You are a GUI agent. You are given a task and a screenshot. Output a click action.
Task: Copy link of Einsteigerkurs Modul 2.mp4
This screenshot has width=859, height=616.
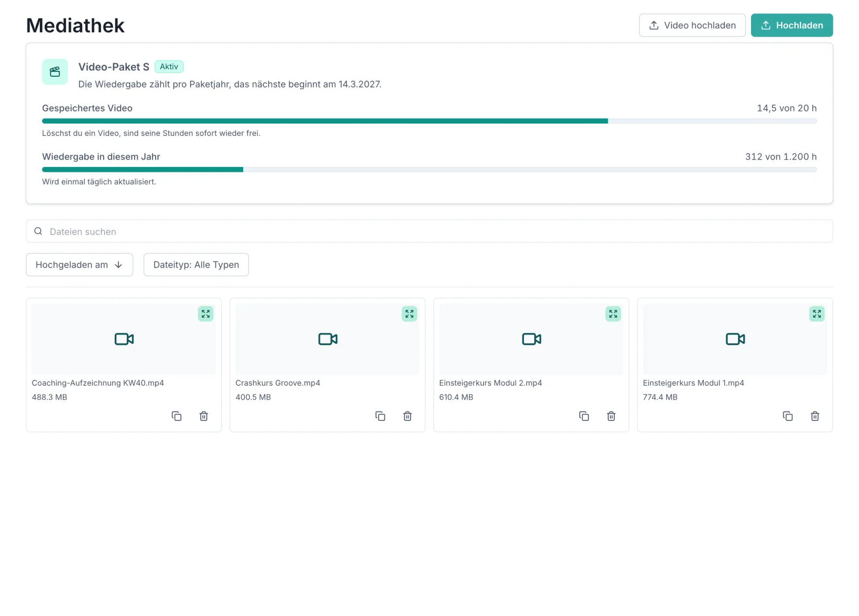coord(584,416)
